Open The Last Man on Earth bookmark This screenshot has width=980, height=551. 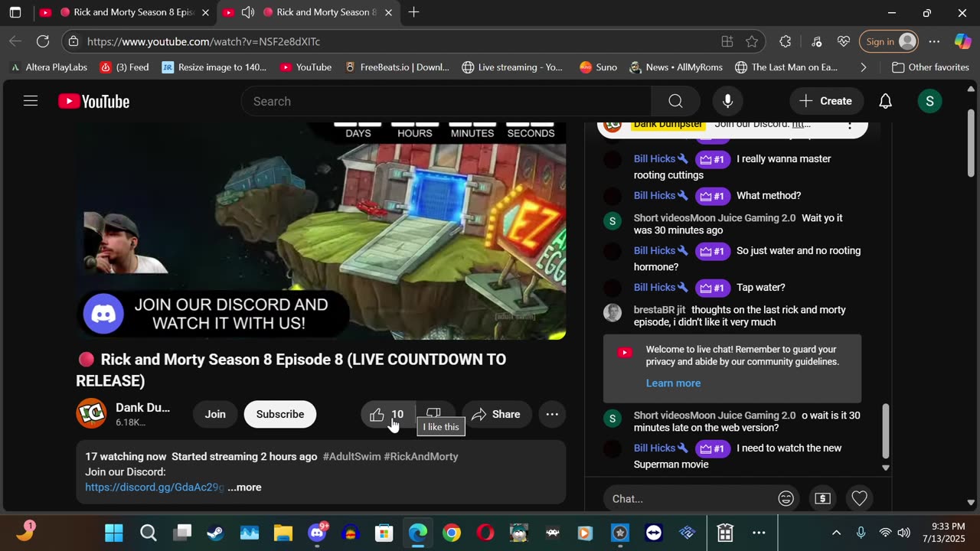click(x=786, y=67)
